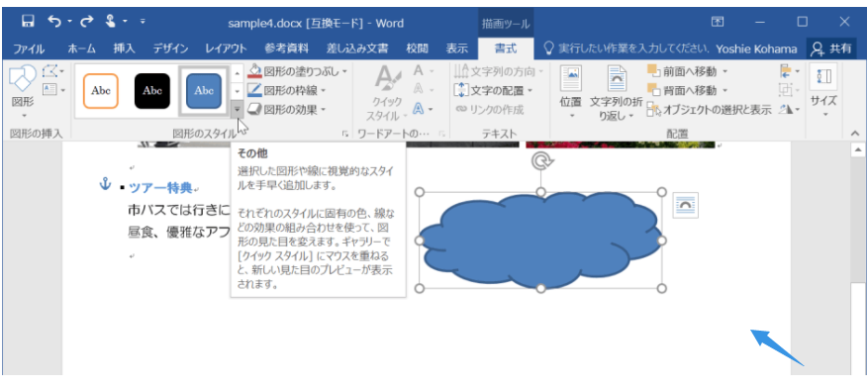Switch to the 校閲 tab
Viewport: 868px width, 389px height.
[x=417, y=49]
